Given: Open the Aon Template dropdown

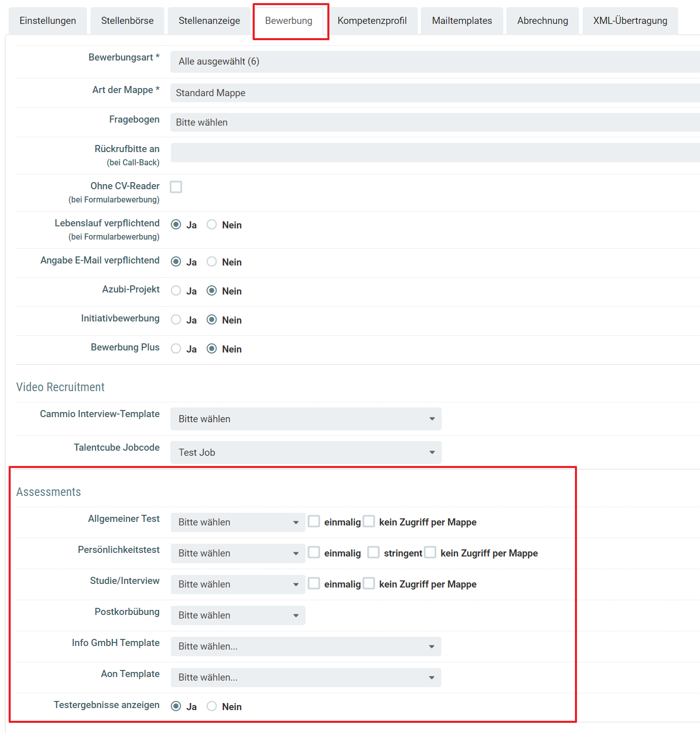Looking at the screenshot, I should pyautogui.click(x=306, y=678).
